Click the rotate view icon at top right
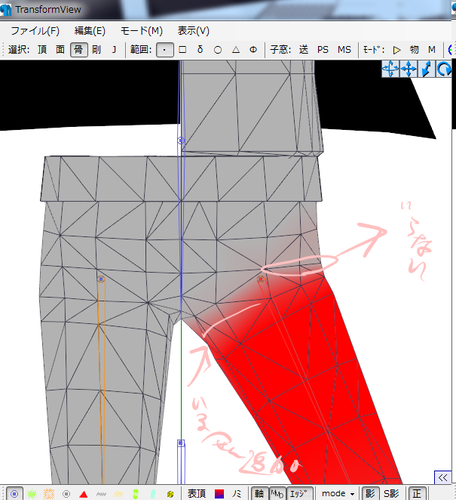456x500 pixels. [444, 69]
